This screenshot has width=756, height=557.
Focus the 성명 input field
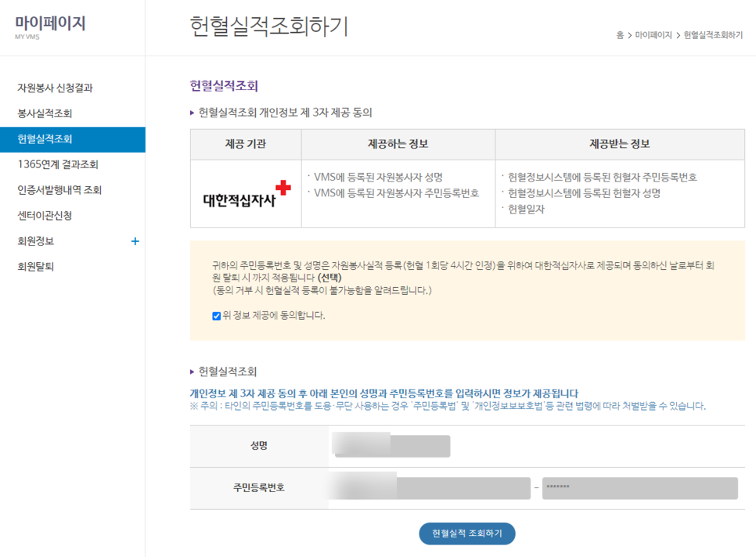(x=391, y=446)
